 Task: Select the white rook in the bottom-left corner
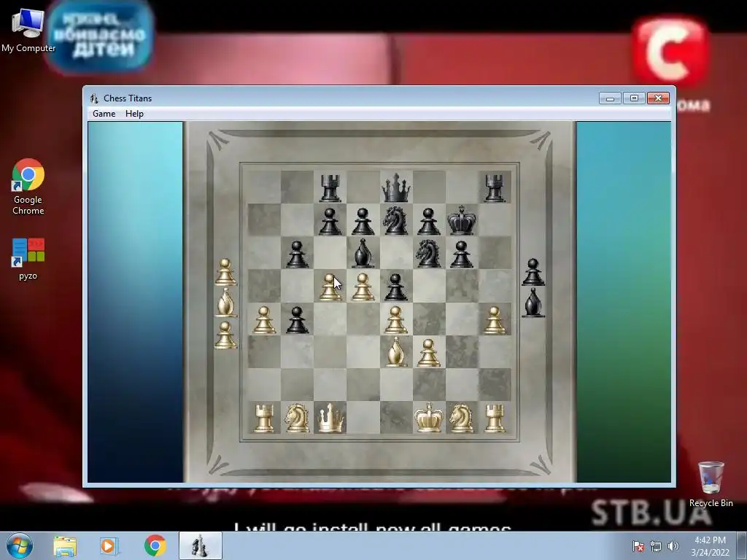264,418
